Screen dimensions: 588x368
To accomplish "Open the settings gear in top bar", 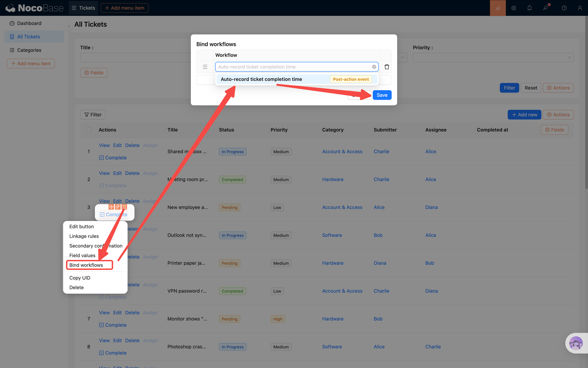I will pyautogui.click(x=513, y=8).
